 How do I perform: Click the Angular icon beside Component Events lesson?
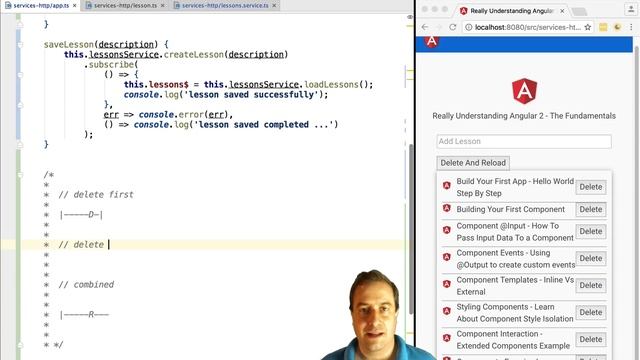pyautogui.click(x=447, y=257)
